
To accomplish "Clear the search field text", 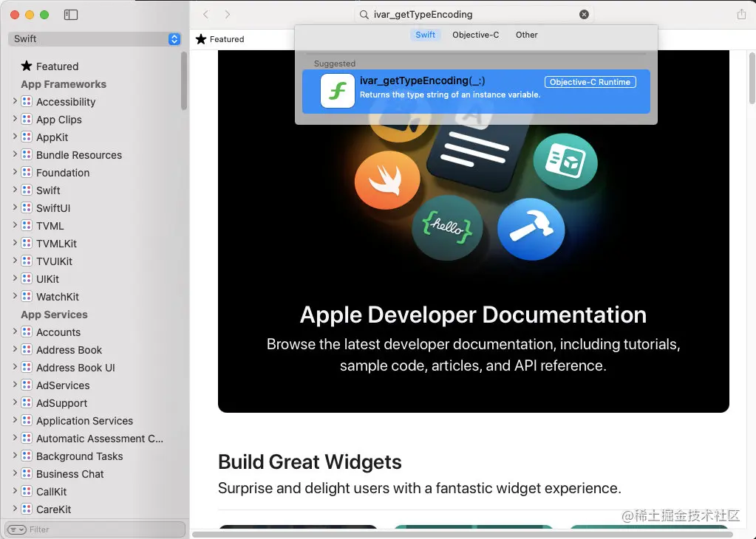I will pyautogui.click(x=584, y=15).
